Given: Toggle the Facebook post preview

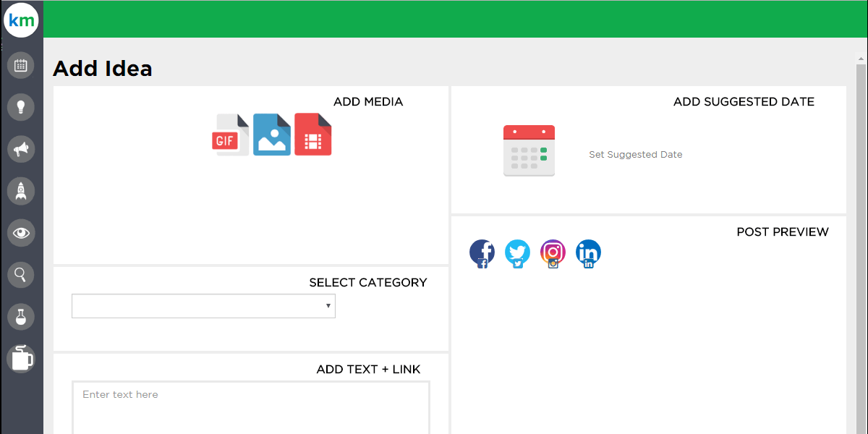Looking at the screenshot, I should pos(482,252).
